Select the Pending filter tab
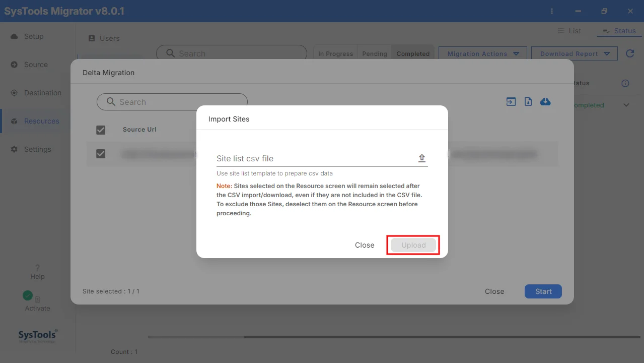This screenshot has height=363, width=644. (x=375, y=53)
